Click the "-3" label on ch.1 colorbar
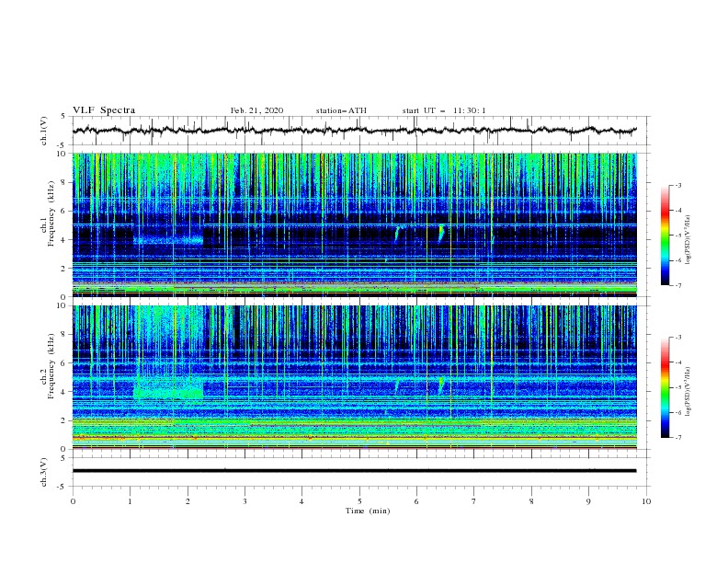Viewport: 728px width, 563px height. click(677, 185)
